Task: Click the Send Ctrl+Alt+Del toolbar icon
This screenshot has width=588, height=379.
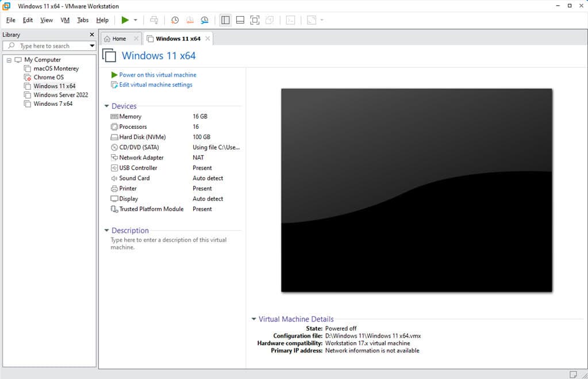Action: [154, 20]
